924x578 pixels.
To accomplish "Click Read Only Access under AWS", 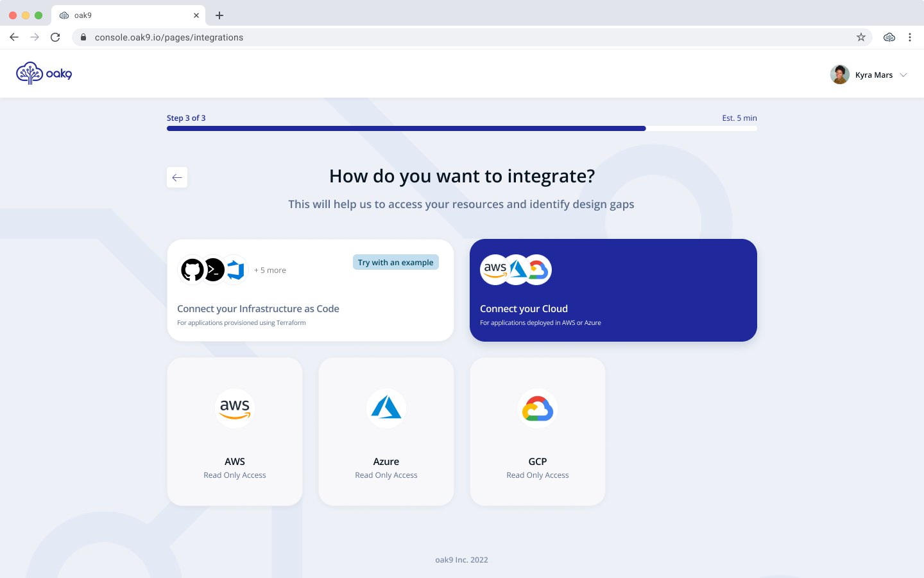I will 235,475.
